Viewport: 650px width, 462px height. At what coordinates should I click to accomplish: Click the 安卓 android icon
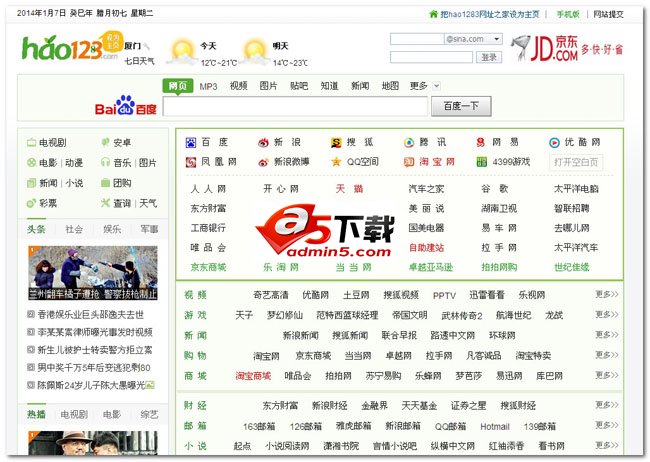point(106,142)
